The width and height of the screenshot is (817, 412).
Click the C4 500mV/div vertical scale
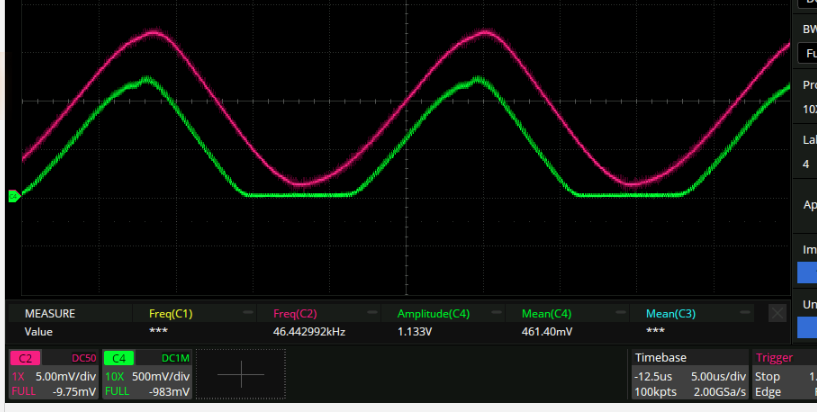point(158,375)
